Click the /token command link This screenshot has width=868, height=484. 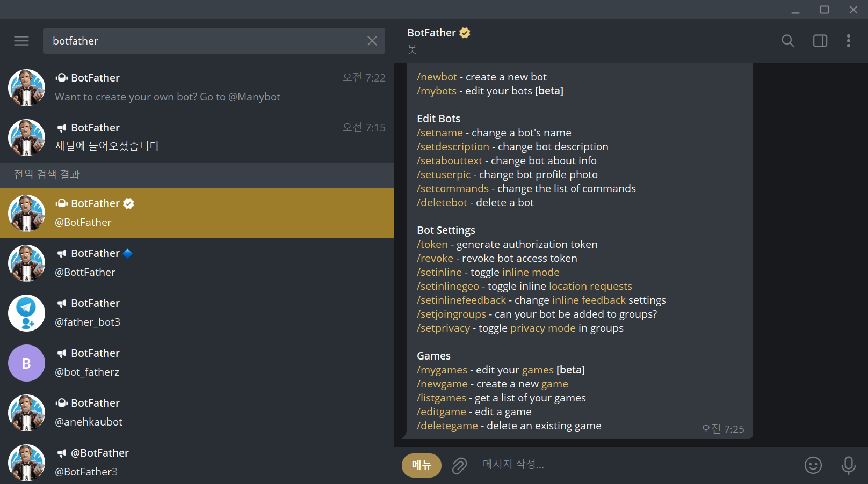[432, 244]
